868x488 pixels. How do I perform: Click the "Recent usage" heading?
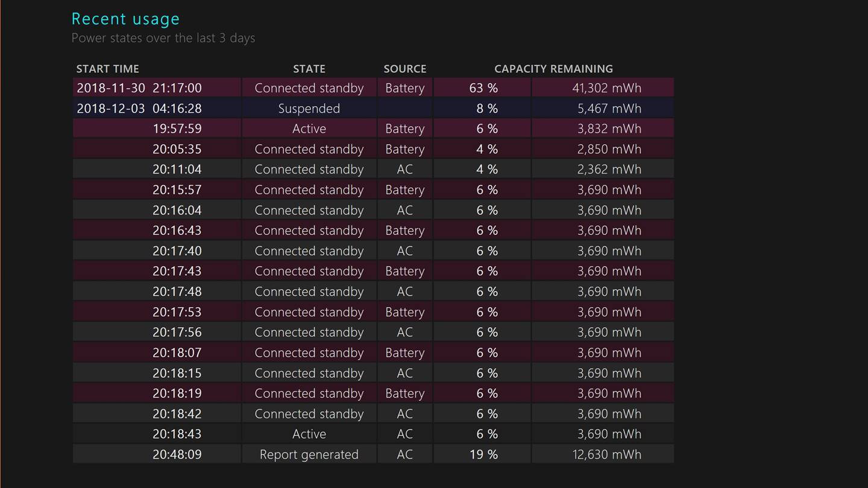click(125, 19)
